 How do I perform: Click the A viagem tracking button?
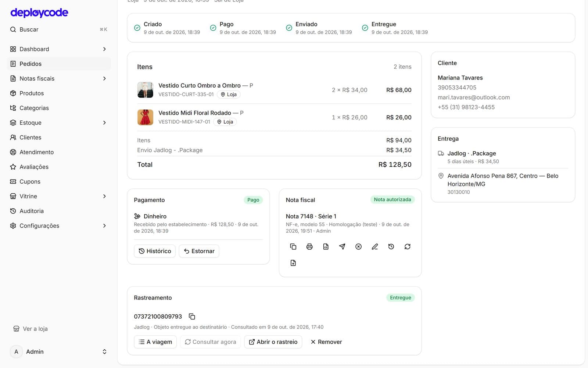[155, 342]
